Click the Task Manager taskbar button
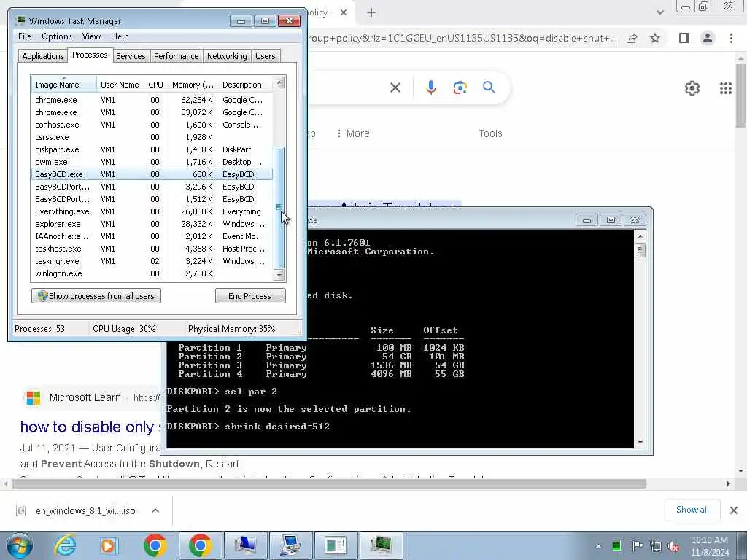This screenshot has width=747, height=560. [x=381, y=545]
